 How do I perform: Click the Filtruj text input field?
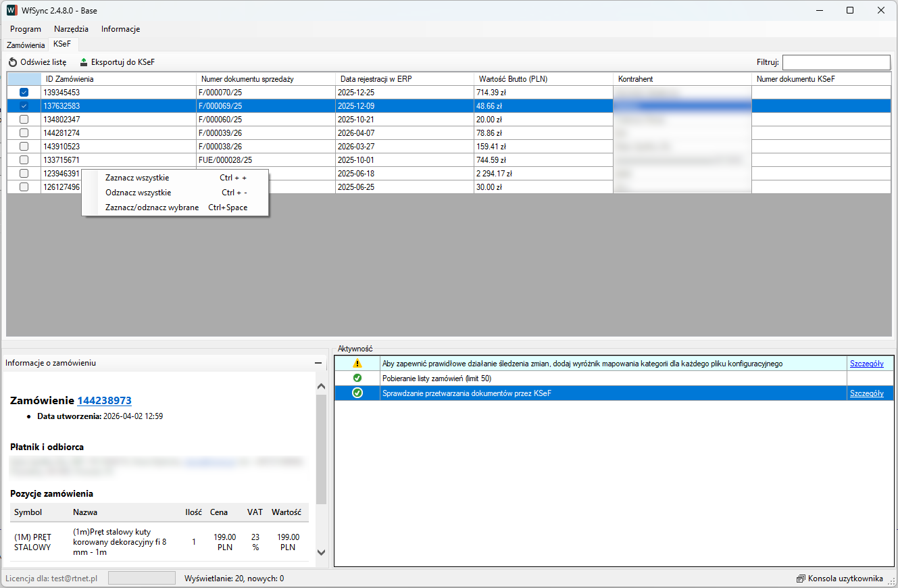(836, 63)
